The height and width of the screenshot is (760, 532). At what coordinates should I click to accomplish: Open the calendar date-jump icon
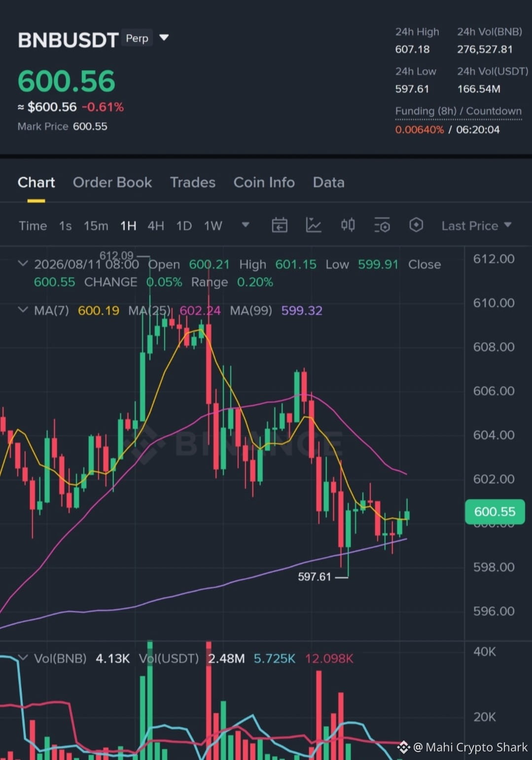coord(280,225)
